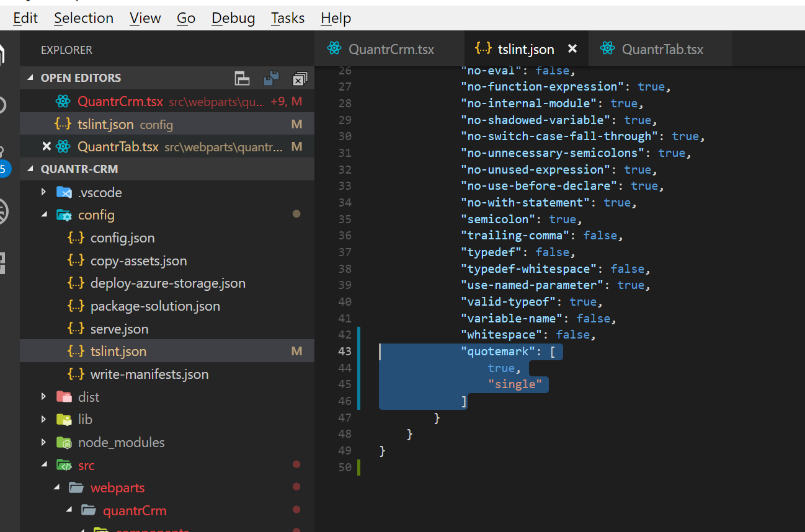Close the tslint.json editor tab

tap(572, 48)
